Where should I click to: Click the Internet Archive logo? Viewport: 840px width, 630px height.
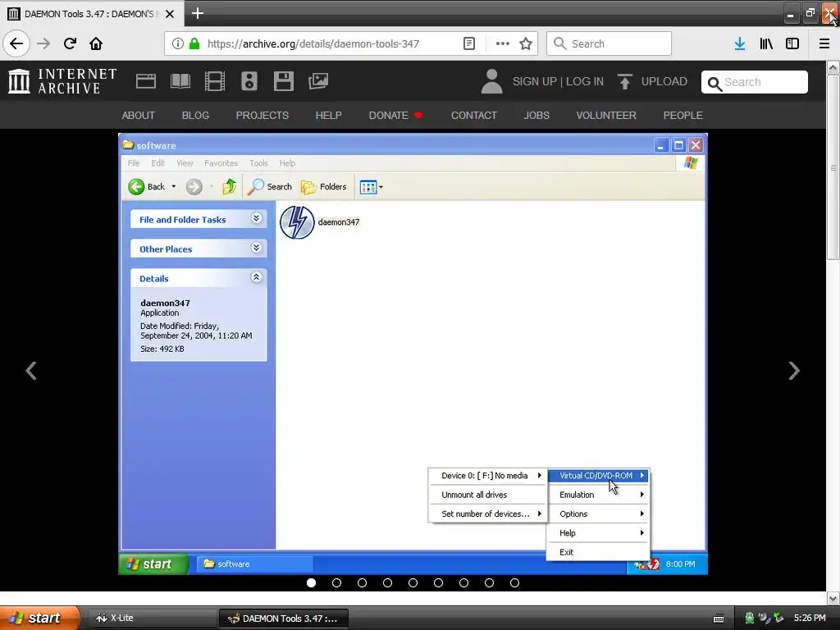coord(62,81)
